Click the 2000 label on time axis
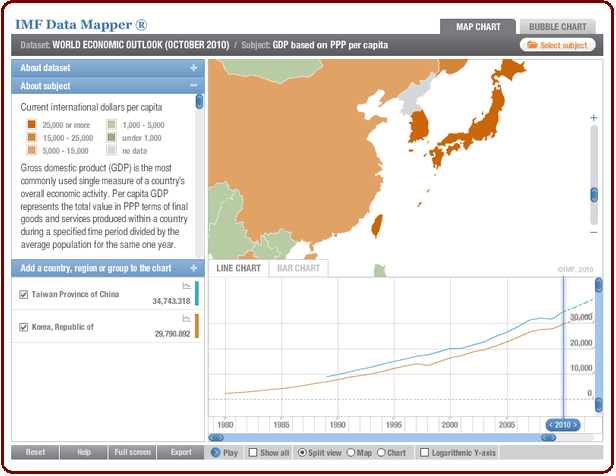 [450, 425]
